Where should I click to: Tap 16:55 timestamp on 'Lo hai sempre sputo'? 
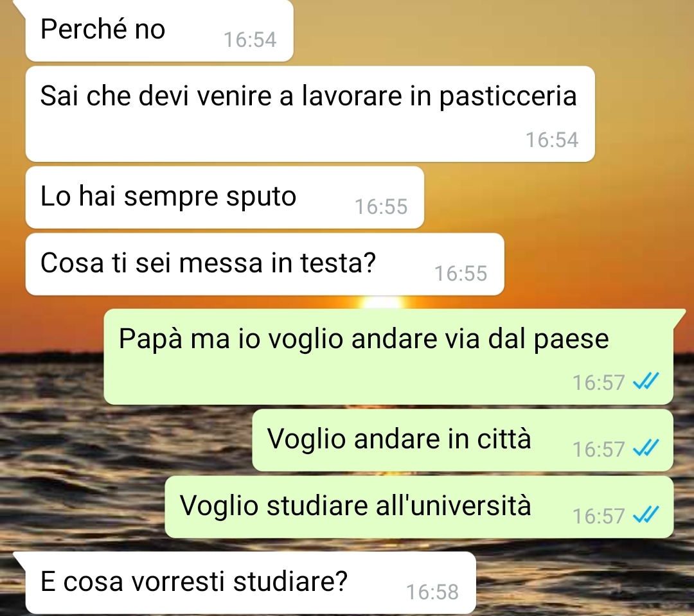[381, 207]
